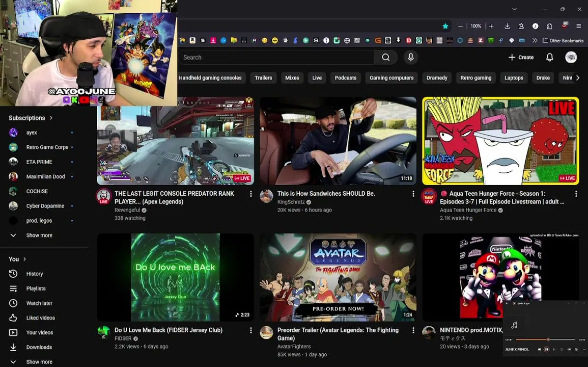Zoom in with the plus icon
588x367 pixels.
click(x=491, y=26)
